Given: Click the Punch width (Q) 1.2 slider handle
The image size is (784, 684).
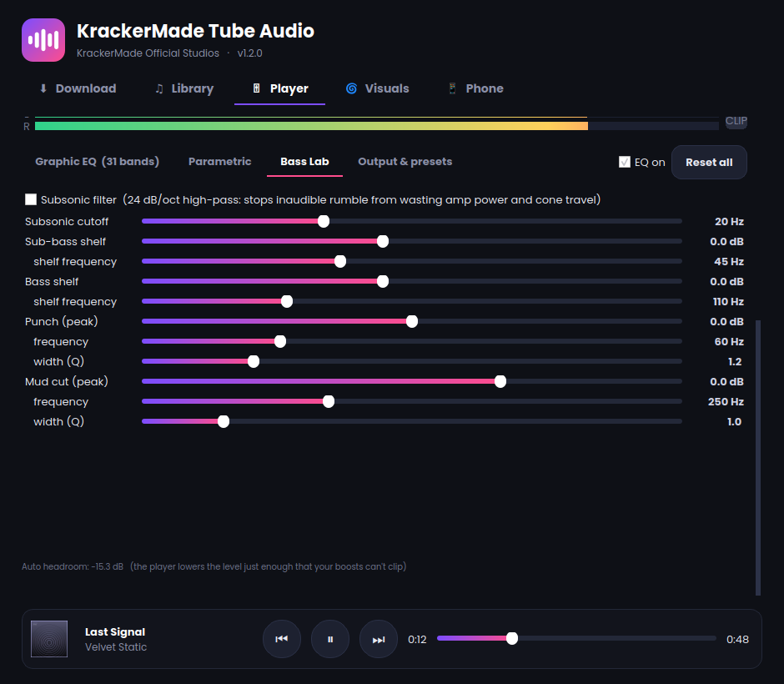Looking at the screenshot, I should 254,361.
